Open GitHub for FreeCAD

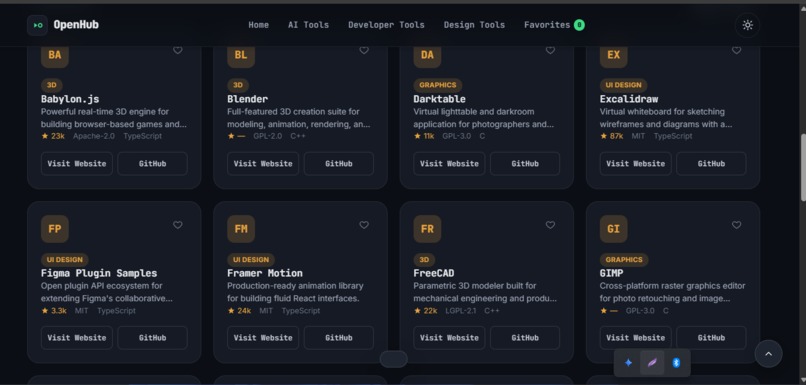[x=525, y=338]
